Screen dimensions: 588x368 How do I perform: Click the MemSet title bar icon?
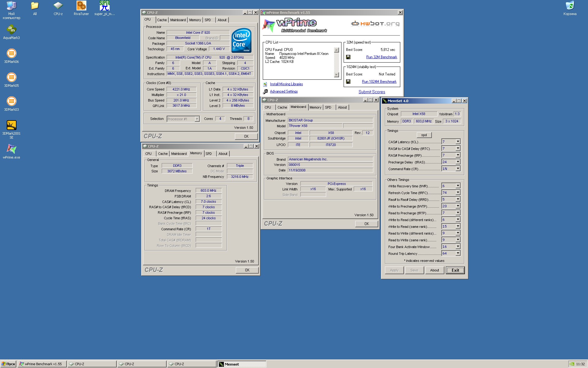point(385,101)
